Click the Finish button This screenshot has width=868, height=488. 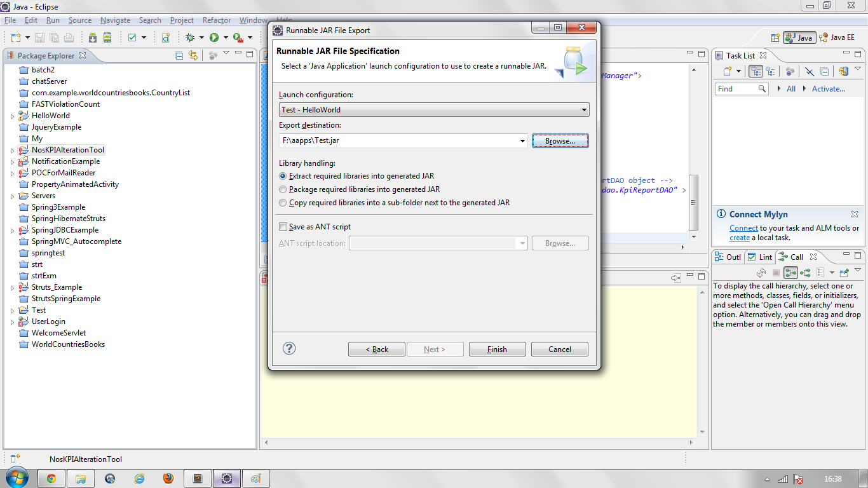[497, 349]
